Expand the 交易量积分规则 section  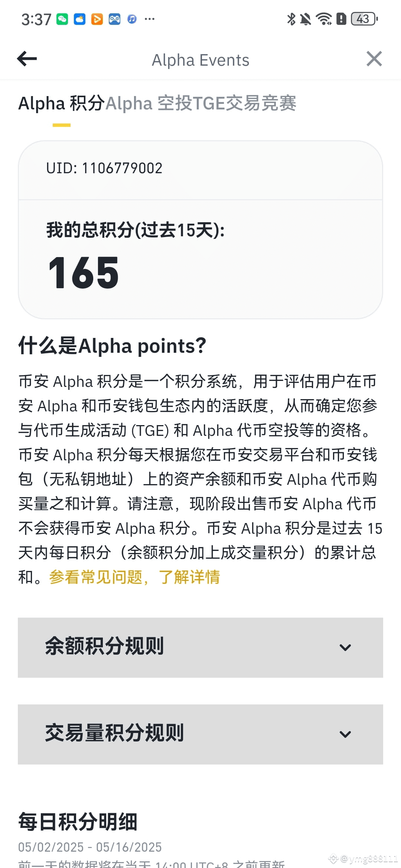(x=200, y=734)
